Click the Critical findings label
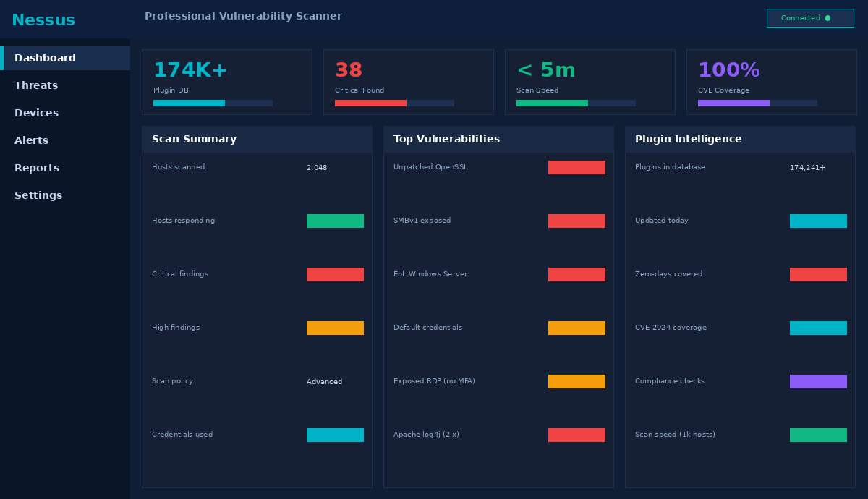Screen dimensions: 868x499 tap(180, 274)
